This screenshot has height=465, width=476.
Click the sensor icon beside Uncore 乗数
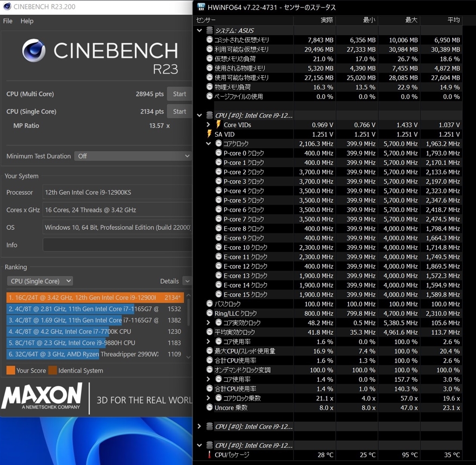pos(210,407)
